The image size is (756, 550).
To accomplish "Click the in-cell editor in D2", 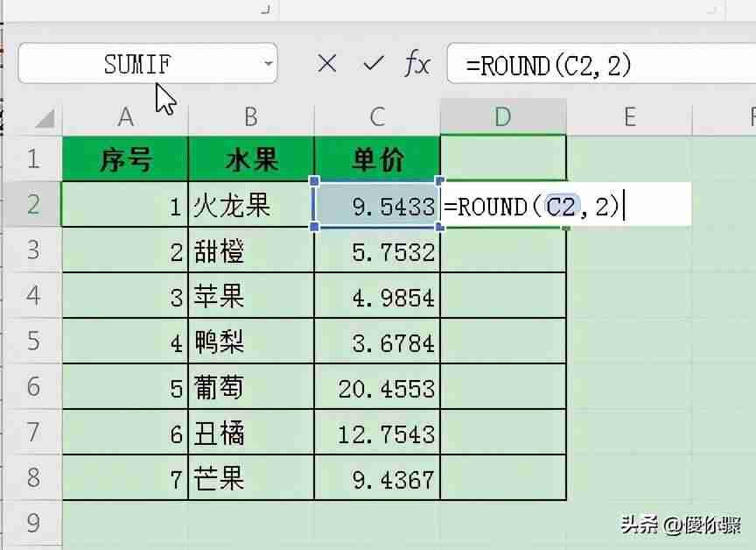I will pos(566,207).
